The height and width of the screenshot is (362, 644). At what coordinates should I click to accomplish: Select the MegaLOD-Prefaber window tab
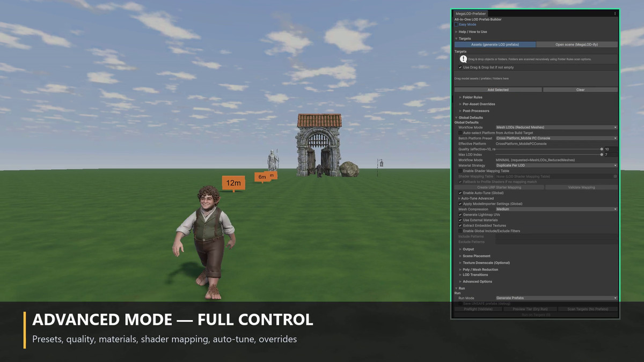click(470, 13)
